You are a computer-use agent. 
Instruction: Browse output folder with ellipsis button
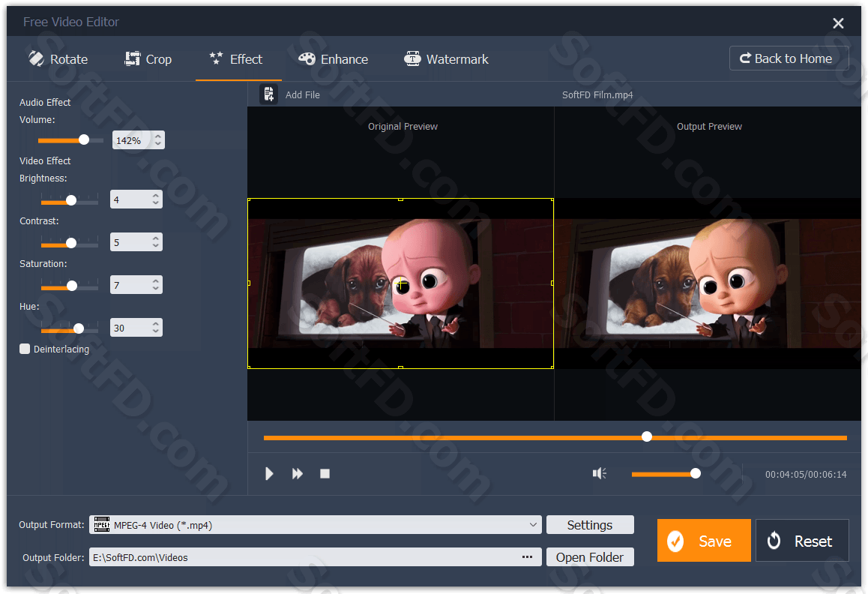527,556
